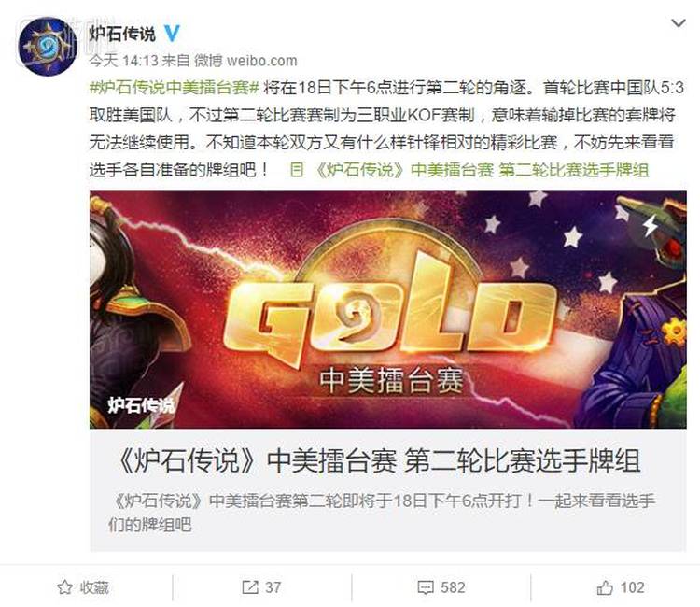Viewport: 700px width, 607px height.
Task: Open the 炉石传说 account name link
Action: coord(122,34)
